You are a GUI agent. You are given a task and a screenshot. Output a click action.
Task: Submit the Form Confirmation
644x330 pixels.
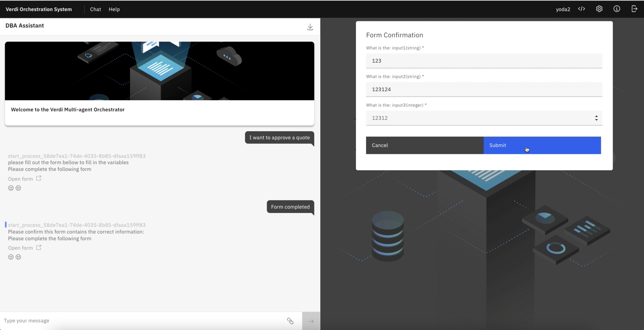coord(542,145)
